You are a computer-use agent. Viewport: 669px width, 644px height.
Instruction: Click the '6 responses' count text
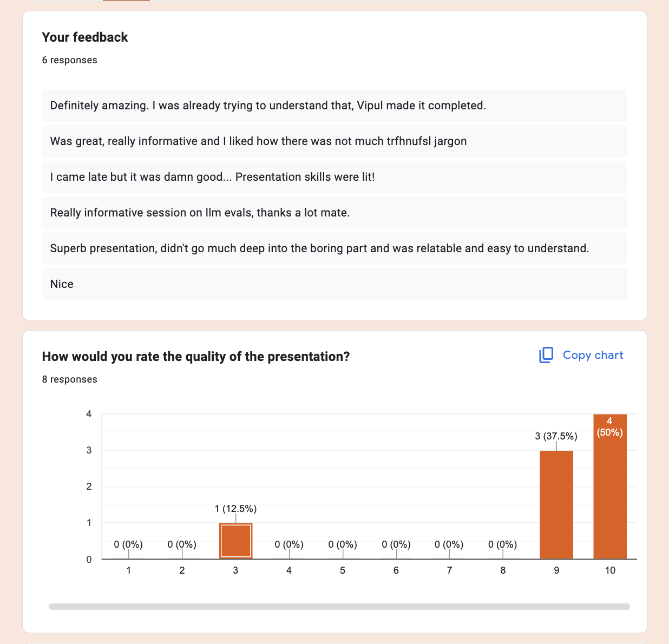pos(70,60)
